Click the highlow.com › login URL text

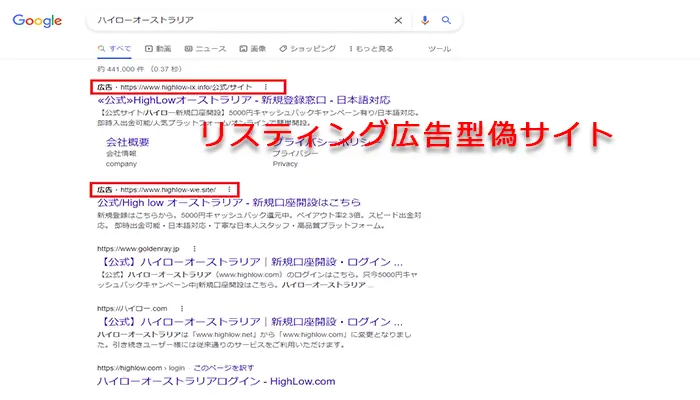pos(141,368)
